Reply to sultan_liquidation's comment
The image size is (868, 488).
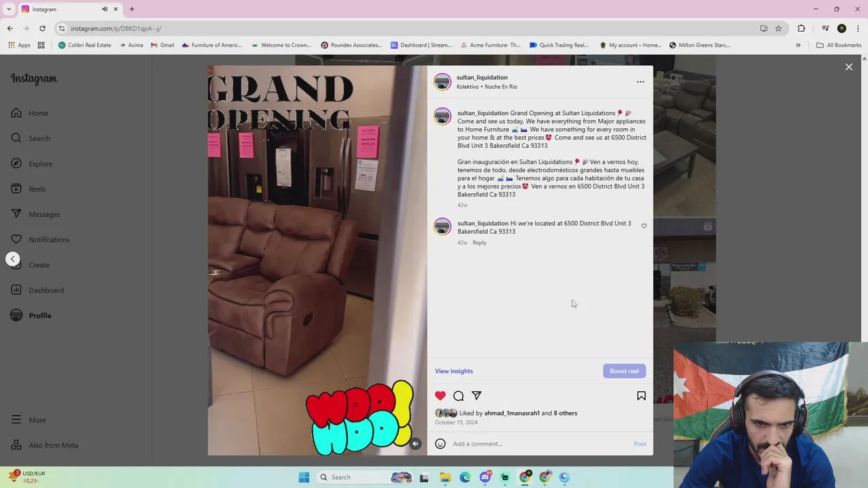[x=479, y=243]
